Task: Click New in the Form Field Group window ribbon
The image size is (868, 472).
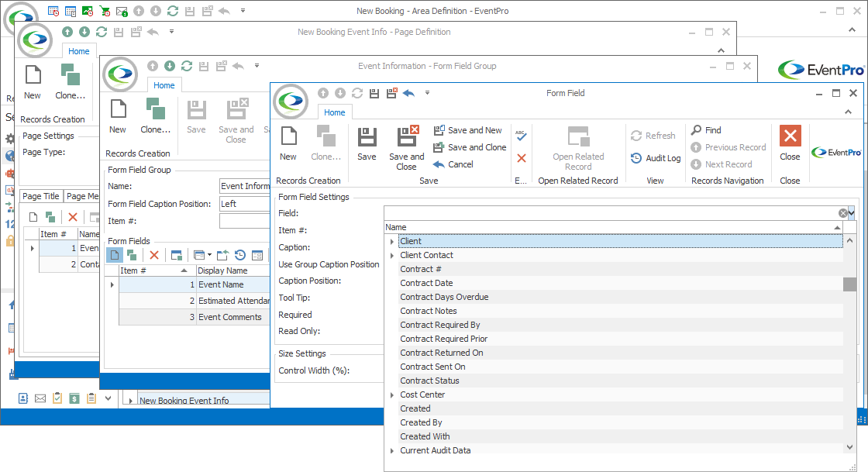Action: tap(117, 117)
